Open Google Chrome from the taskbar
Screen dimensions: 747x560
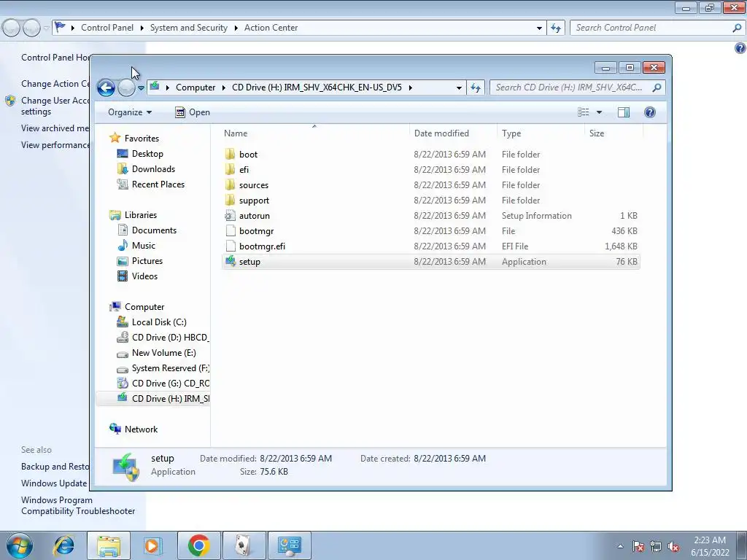(198, 545)
